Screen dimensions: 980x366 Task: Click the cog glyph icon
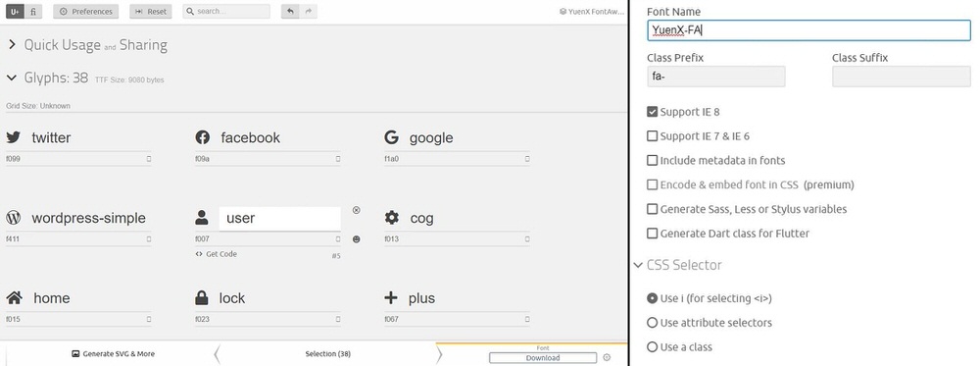[392, 218]
